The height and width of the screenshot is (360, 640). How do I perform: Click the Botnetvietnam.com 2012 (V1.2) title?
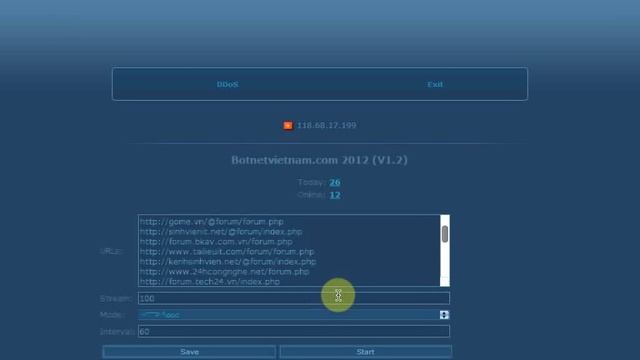(320, 160)
